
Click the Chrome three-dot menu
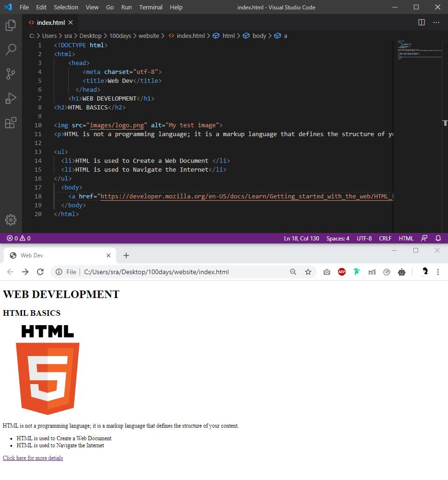(x=437, y=272)
